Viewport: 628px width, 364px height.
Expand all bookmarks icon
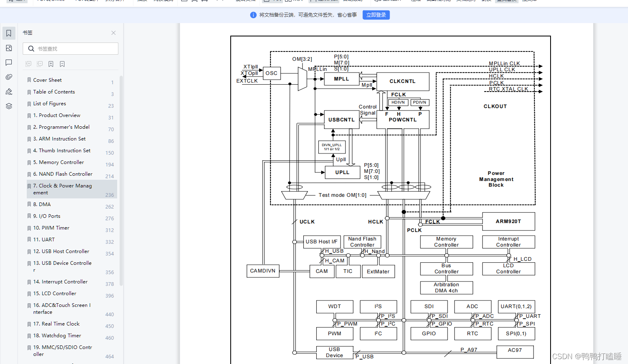[x=28, y=64]
